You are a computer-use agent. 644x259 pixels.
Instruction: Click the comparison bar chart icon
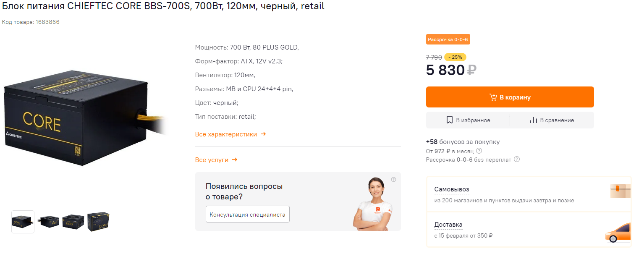tap(534, 120)
